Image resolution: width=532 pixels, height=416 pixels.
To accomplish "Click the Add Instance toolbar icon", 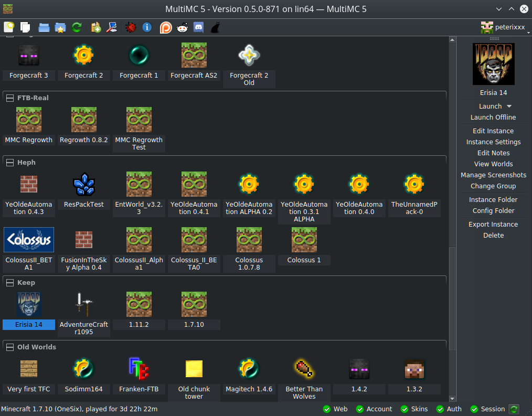I will click(9, 27).
